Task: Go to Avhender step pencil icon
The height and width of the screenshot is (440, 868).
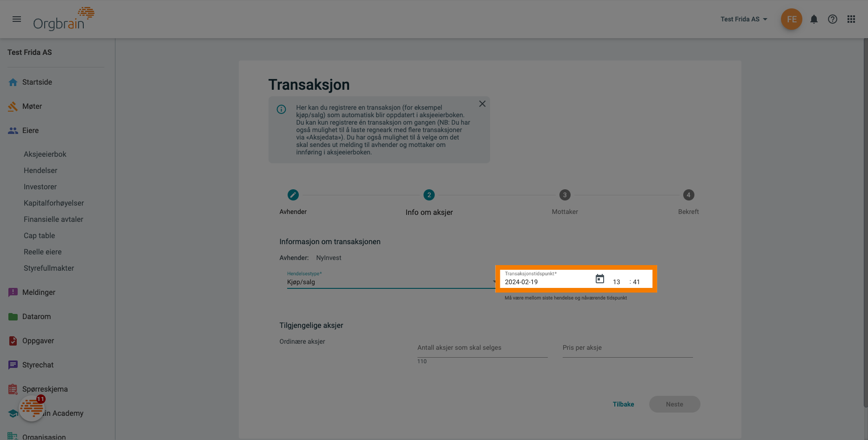Action: point(293,195)
